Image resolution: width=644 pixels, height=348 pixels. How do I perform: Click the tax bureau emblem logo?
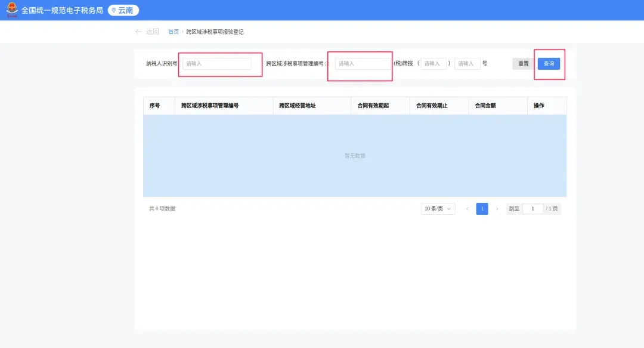coord(12,10)
